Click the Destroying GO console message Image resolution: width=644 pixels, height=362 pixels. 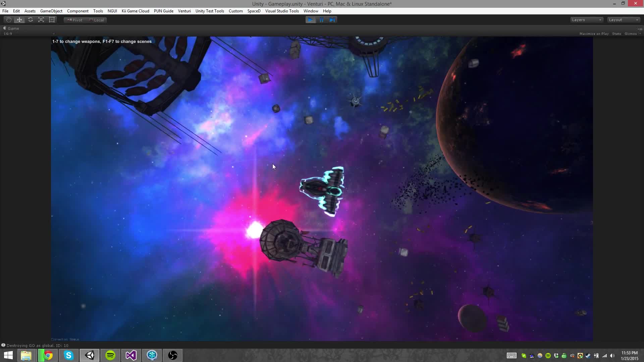click(x=37, y=345)
